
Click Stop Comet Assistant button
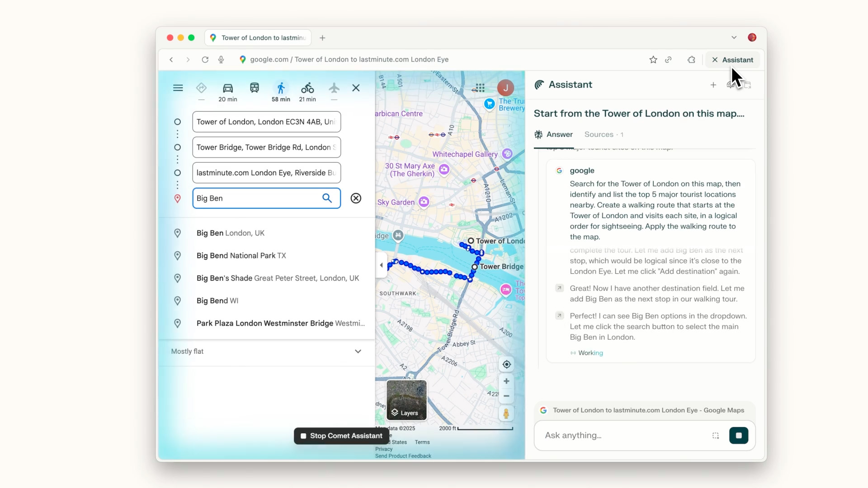341,436
